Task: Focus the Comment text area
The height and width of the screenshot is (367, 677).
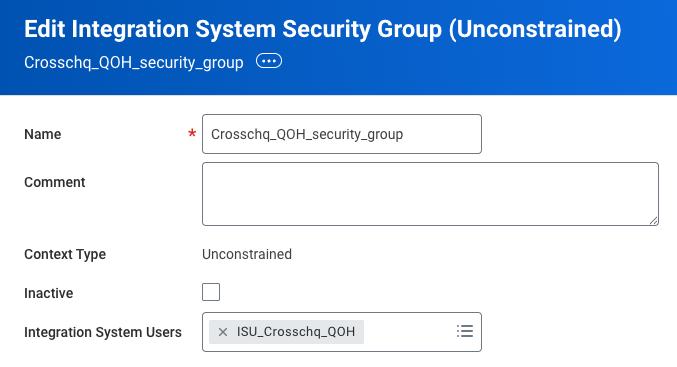Action: tap(430, 194)
